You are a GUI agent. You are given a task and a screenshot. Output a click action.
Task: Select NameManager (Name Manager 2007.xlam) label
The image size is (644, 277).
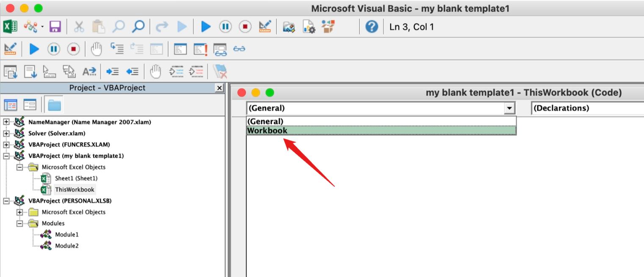pos(90,122)
